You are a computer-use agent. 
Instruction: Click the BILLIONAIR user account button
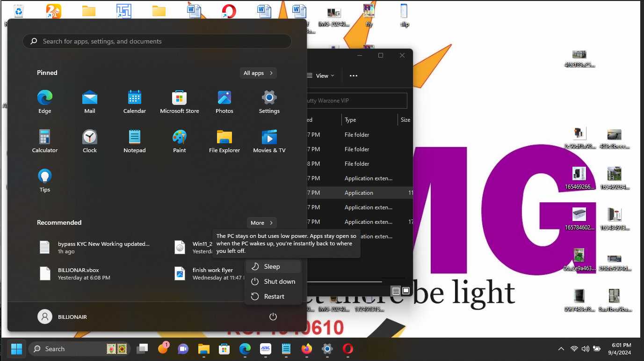click(63, 317)
